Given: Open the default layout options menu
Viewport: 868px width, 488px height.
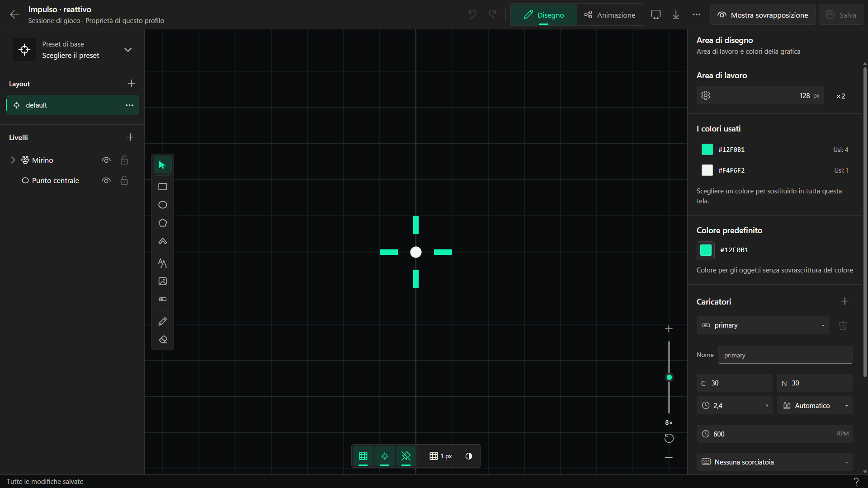Looking at the screenshot, I should point(129,105).
